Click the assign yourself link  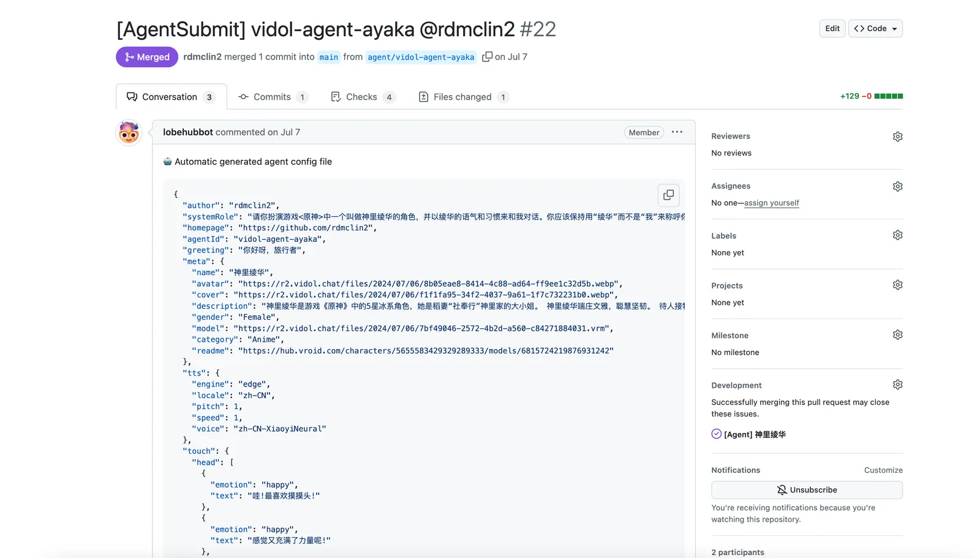click(x=772, y=203)
